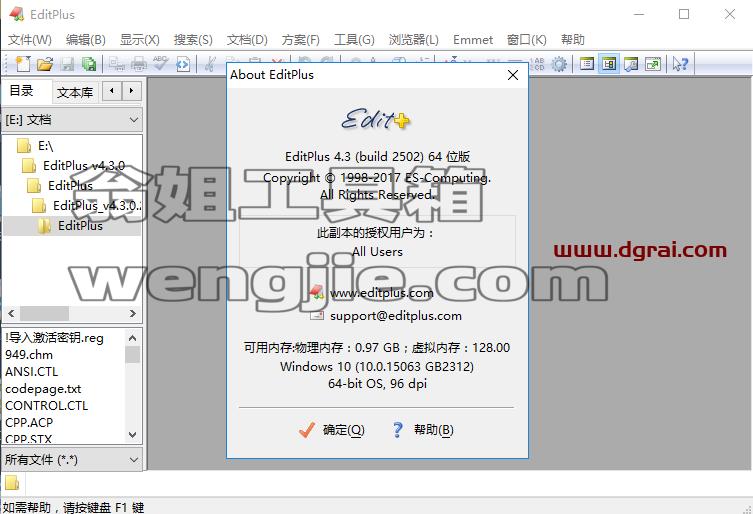Select file !导入激活密钥.reg
This screenshot has width=753, height=514.
pyautogui.click(x=54, y=338)
